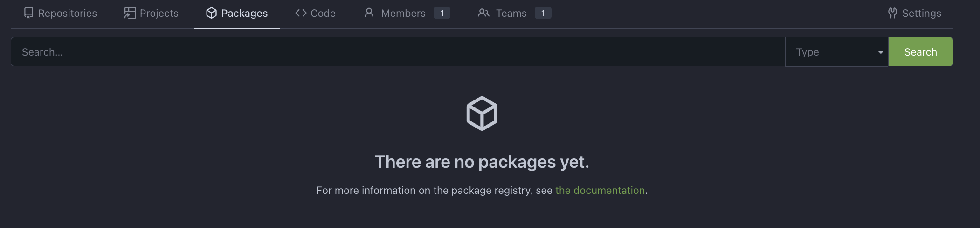980x228 pixels.
Task: Click the Type dropdown caret arrow
Action: (881, 52)
